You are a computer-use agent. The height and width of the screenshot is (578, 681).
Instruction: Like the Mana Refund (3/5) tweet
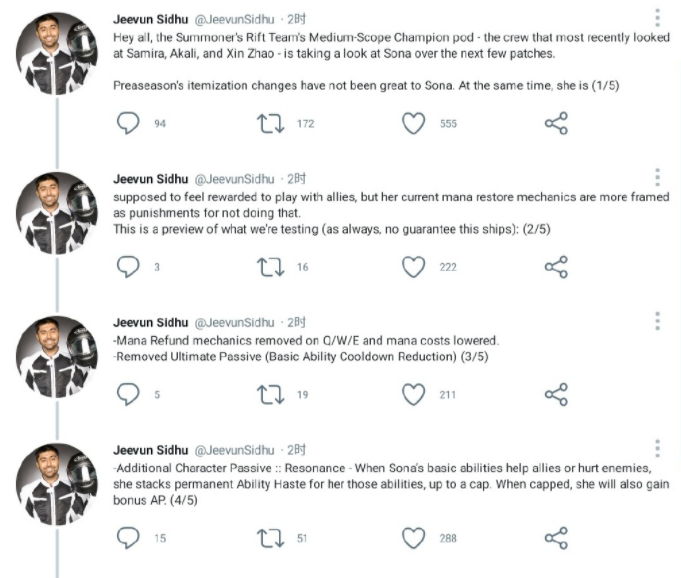coord(414,395)
